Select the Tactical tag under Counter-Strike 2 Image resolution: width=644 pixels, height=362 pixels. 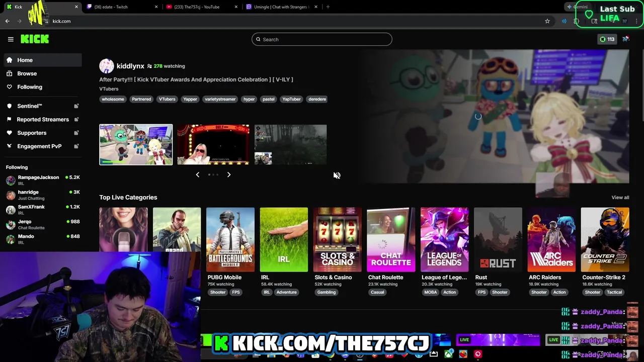[614, 292]
